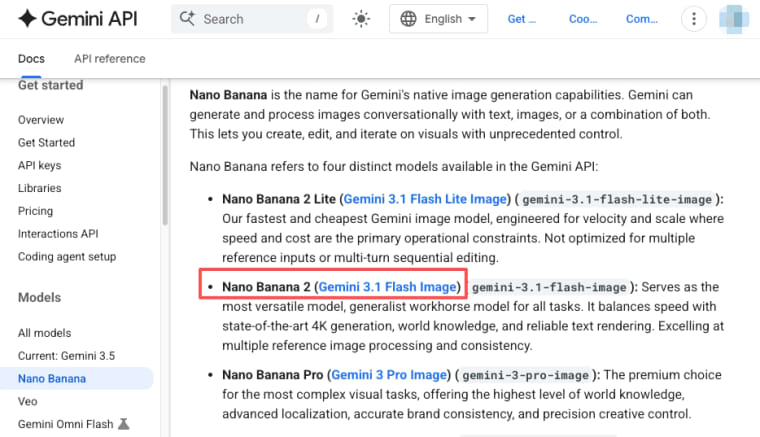The width and height of the screenshot is (760, 437).
Task: Click the bold Nano Banana Pro text
Action: pyautogui.click(x=272, y=375)
